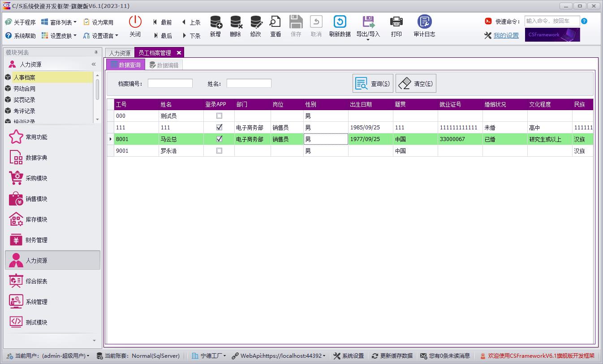Uncheck 登录APP checkbox for employee 111

(x=219, y=128)
